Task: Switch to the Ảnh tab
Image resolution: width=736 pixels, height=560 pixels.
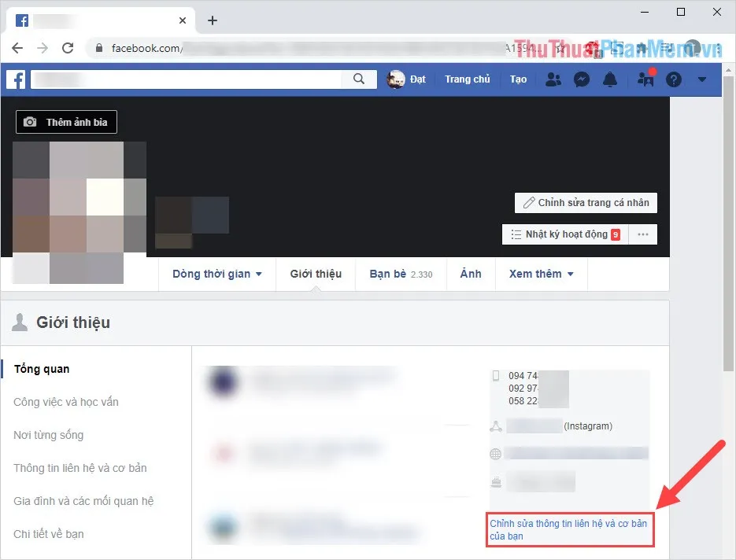Action: [471, 274]
